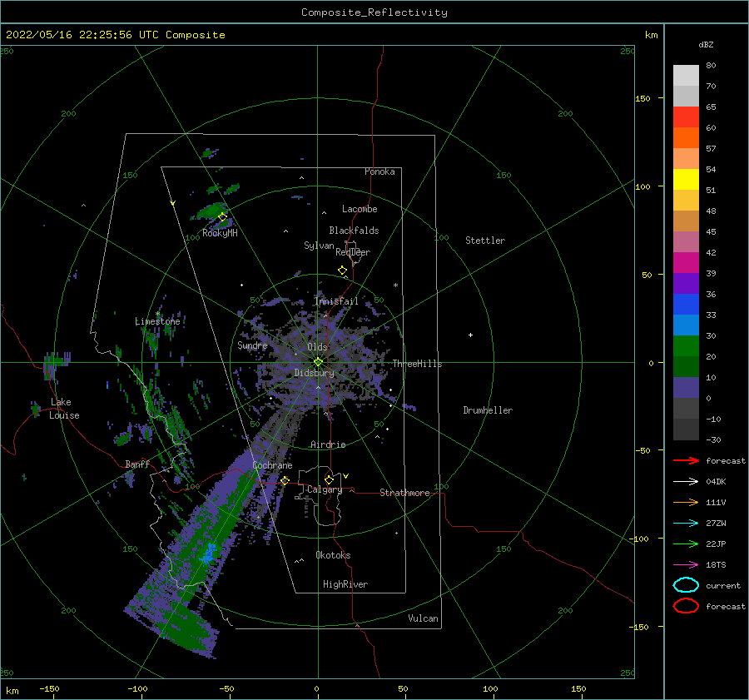Click the white cross marker west of Drumheller
749x700 pixels.
[470, 335]
